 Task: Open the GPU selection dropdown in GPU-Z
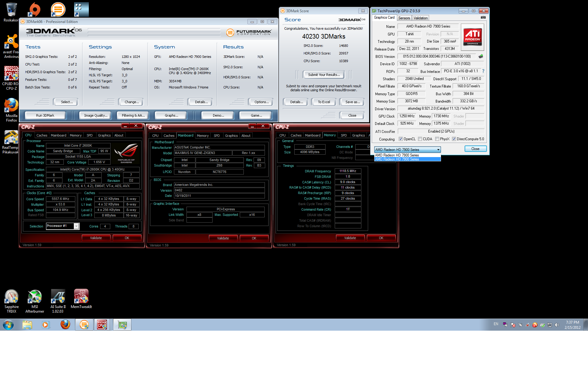click(x=408, y=150)
